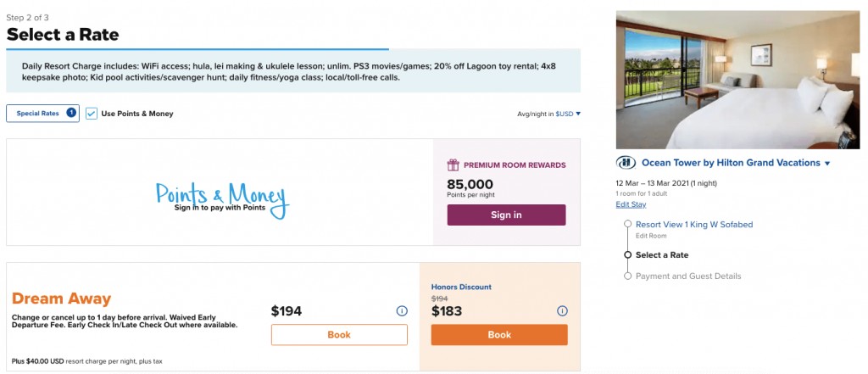The height and width of the screenshot is (374, 868).
Task: Click the Special Rates count badge
Action: pos(71,113)
